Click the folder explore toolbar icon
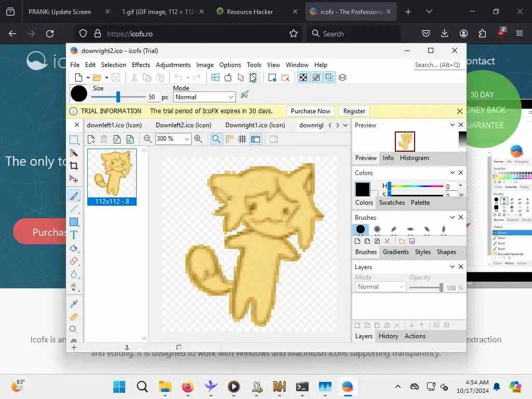This screenshot has height=399, width=532. click(285, 77)
